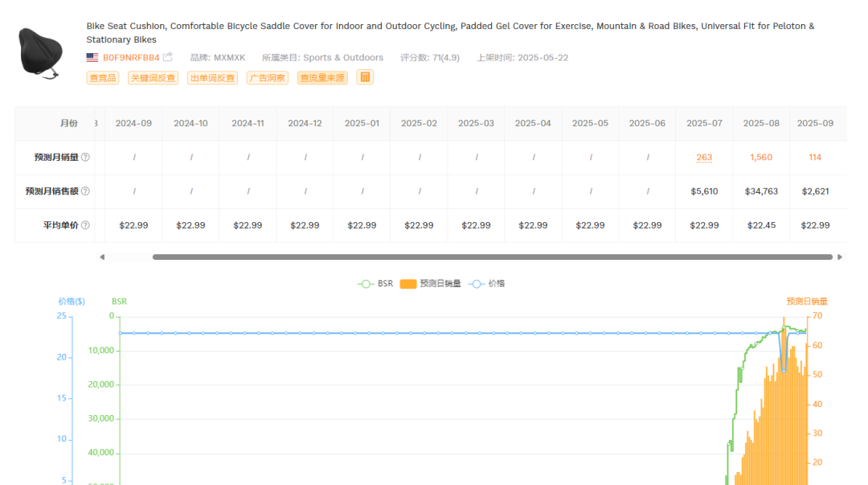This screenshot has width=868, height=485.
Task: Toggle the 价格 legend item
Action: coord(486,284)
